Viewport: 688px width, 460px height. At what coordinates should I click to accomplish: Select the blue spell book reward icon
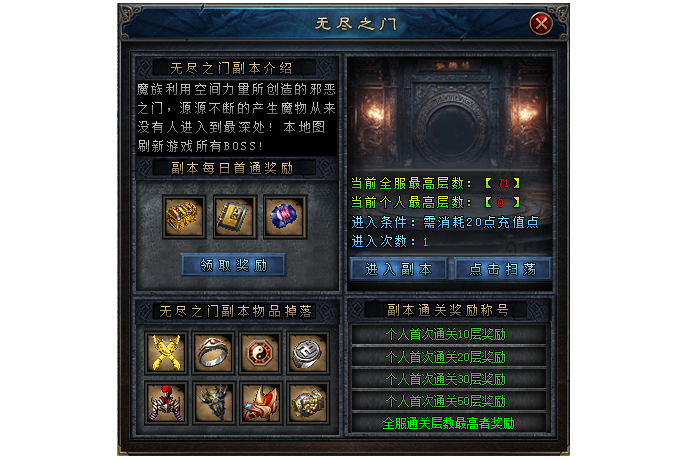(235, 217)
